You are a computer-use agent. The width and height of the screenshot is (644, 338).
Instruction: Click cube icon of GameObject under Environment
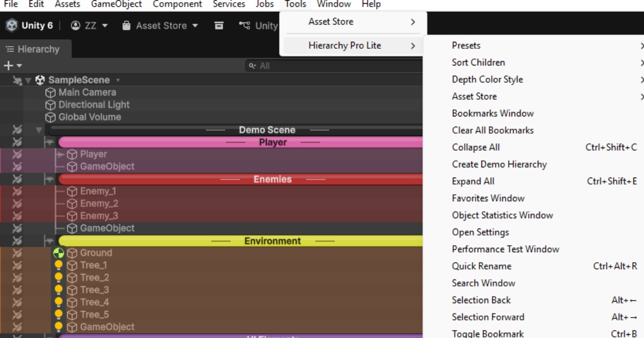[72, 327]
